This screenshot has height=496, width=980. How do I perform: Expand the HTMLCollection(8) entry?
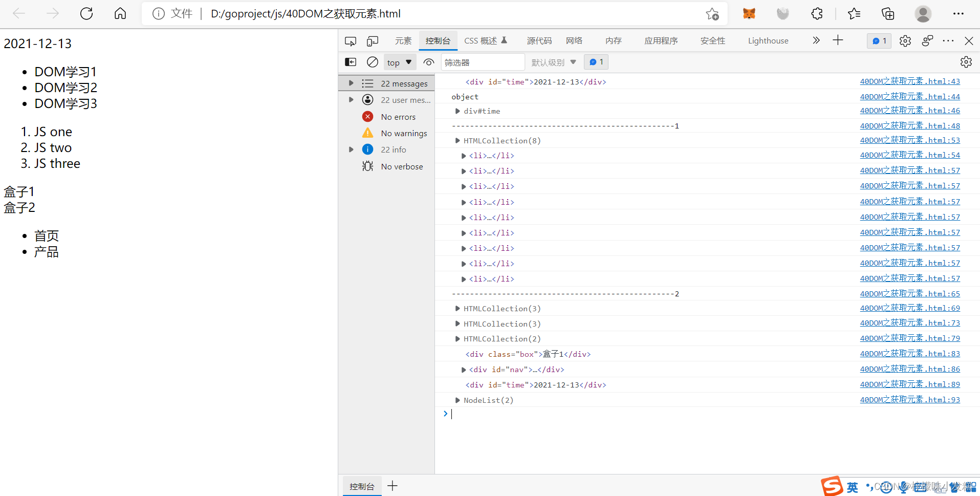[x=458, y=140]
